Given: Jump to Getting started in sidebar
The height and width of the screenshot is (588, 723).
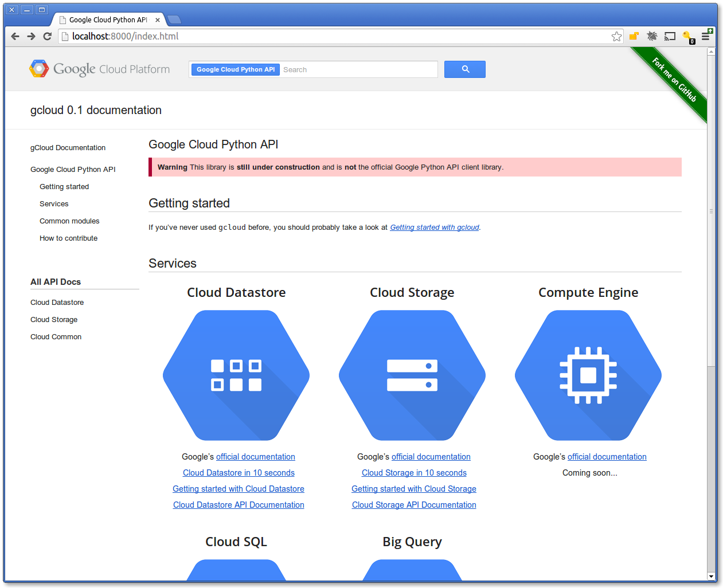Looking at the screenshot, I should click(64, 186).
